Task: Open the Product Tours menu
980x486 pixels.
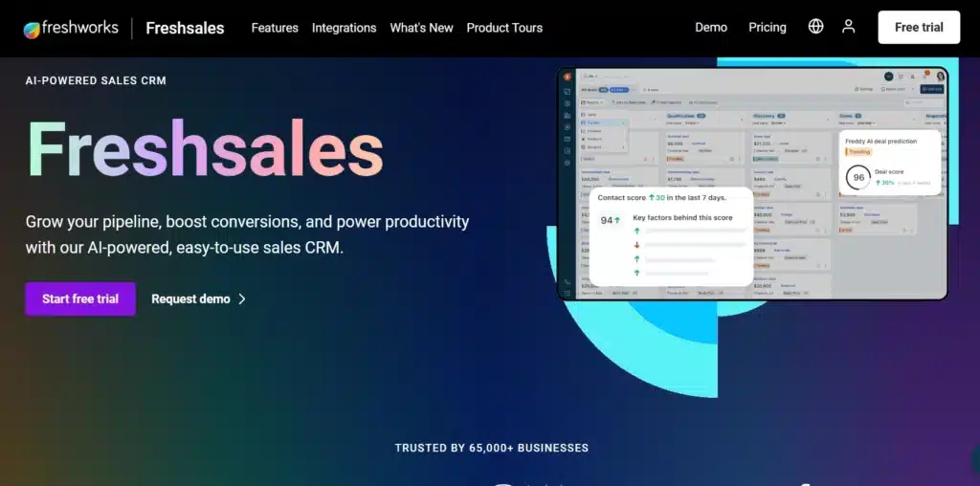Action: [505, 28]
